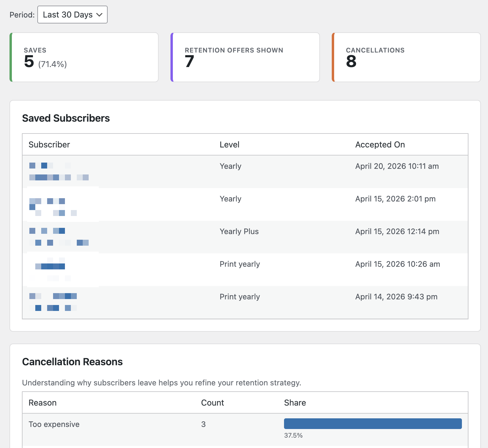Select the Share column header
488x448 pixels.
[295, 403]
